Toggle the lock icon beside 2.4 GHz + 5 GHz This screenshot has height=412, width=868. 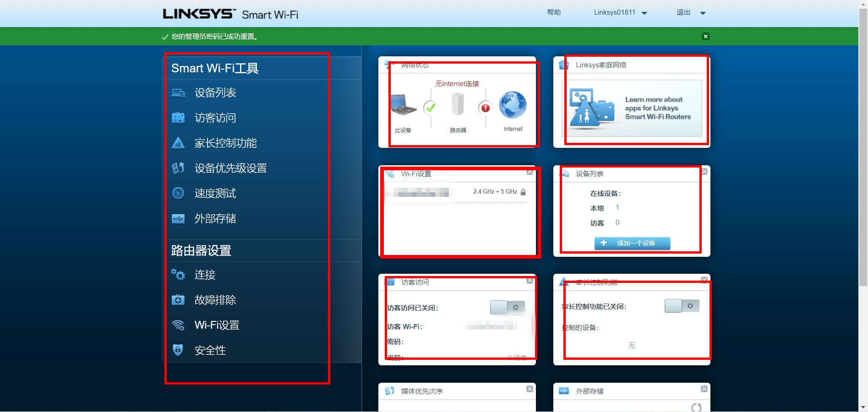pyautogui.click(x=524, y=191)
